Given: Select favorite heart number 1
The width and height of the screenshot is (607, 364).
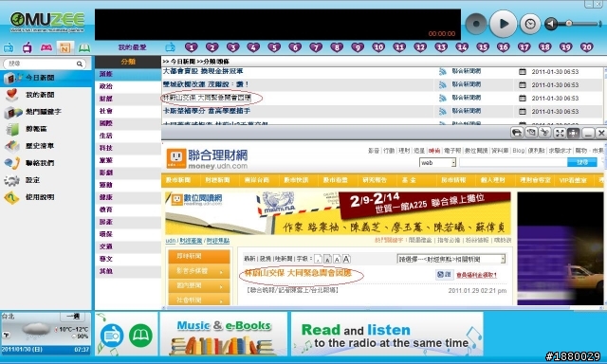Looking at the screenshot, I should 192,47.
